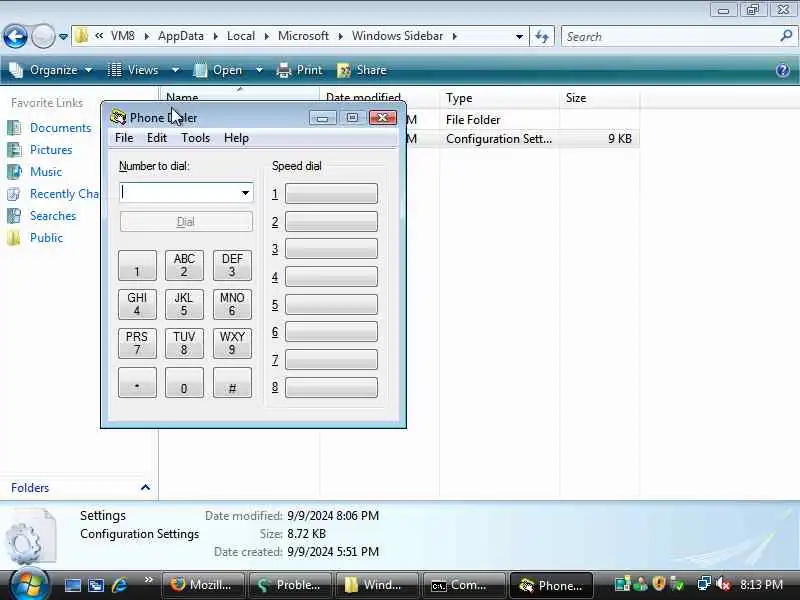The width and height of the screenshot is (800, 600).
Task: Click Speed dial button 2
Action: pos(331,221)
